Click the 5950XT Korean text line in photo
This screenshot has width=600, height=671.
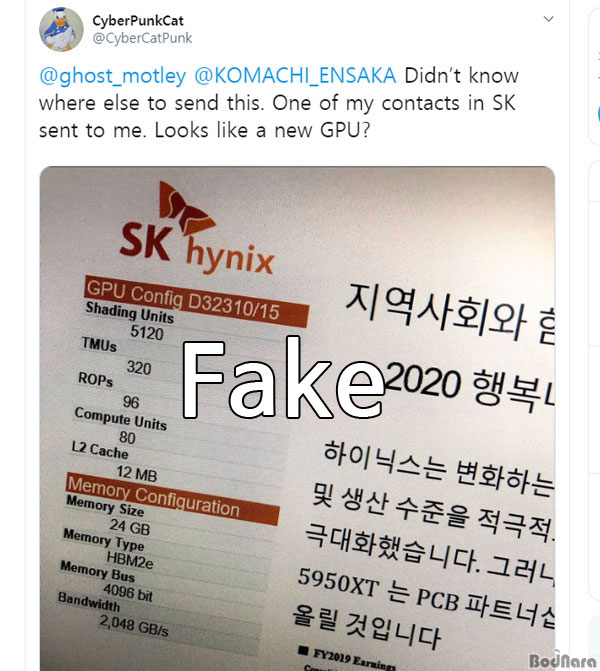click(x=426, y=591)
